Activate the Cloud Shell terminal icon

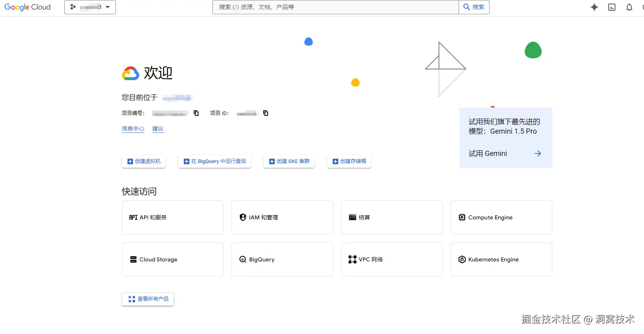[x=612, y=7]
